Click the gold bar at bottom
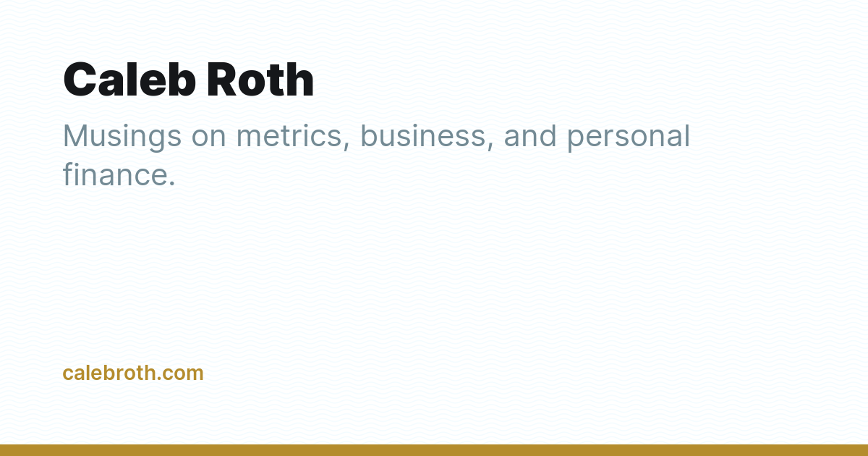The height and width of the screenshot is (456, 868). [434, 450]
